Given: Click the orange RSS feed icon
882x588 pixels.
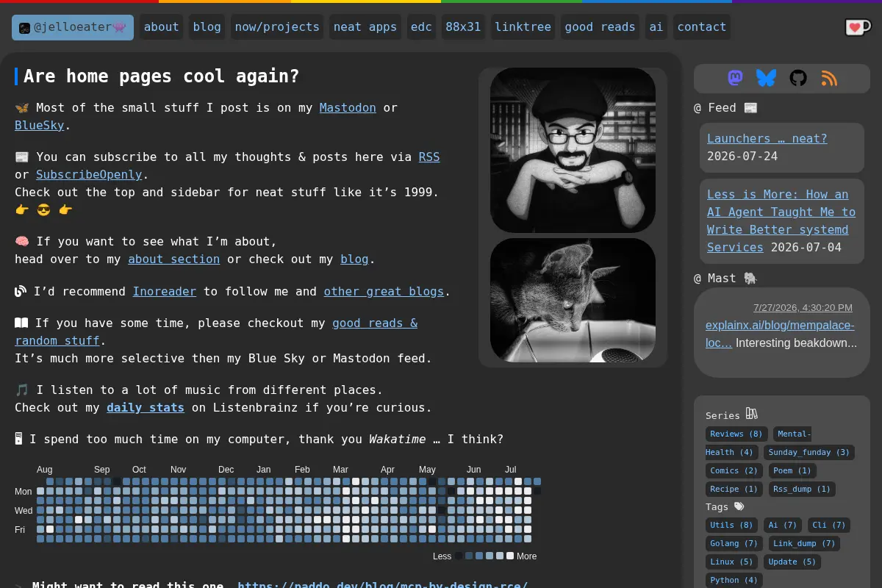Looking at the screenshot, I should click(x=829, y=78).
